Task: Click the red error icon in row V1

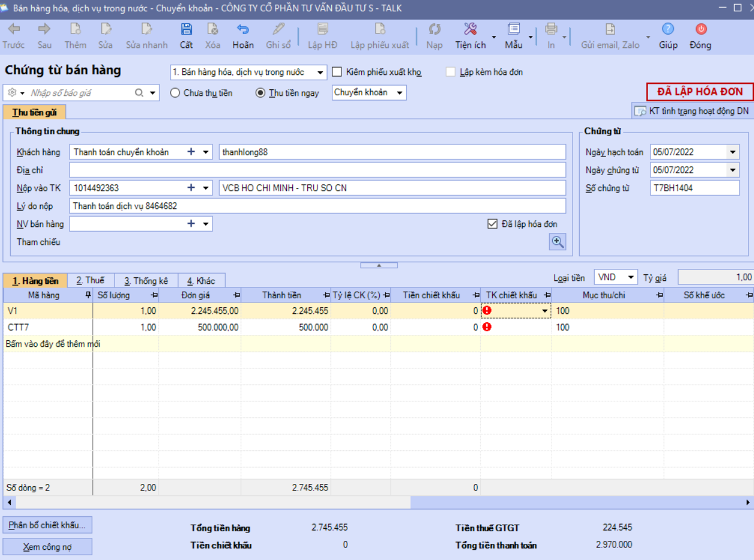Action: click(x=487, y=311)
